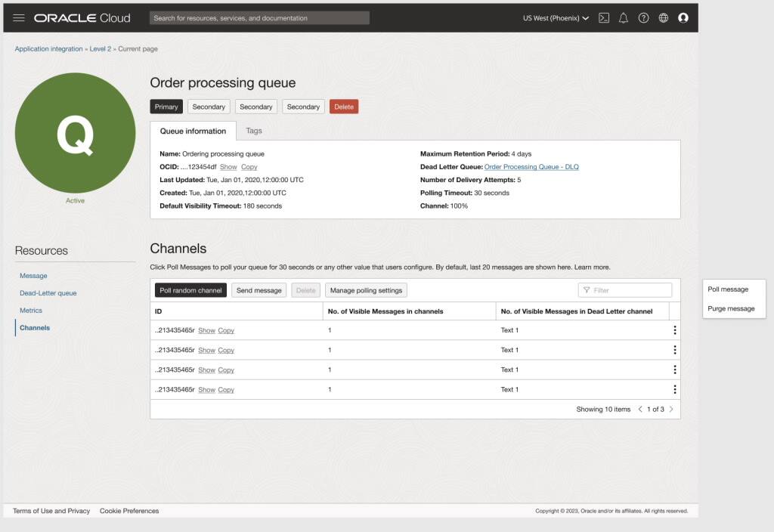Screen dimensions: 774x532
Task: Launch the Cloud Shell terminal icon
Action: click(603, 17)
